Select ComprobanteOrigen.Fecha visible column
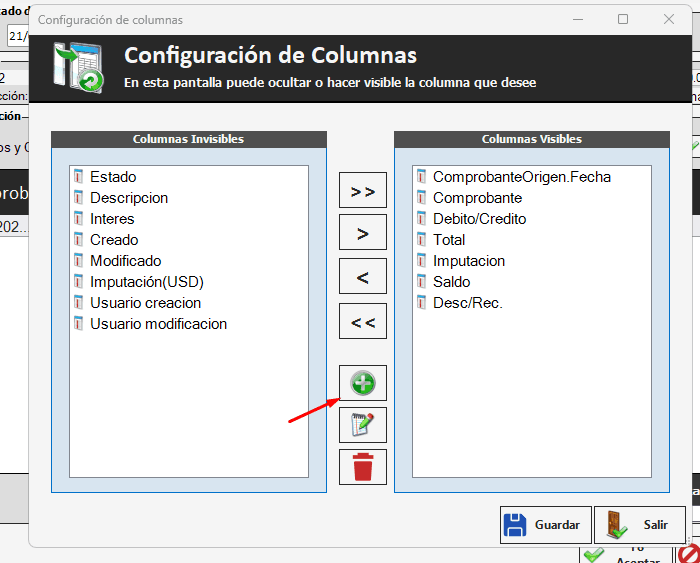 tap(521, 177)
